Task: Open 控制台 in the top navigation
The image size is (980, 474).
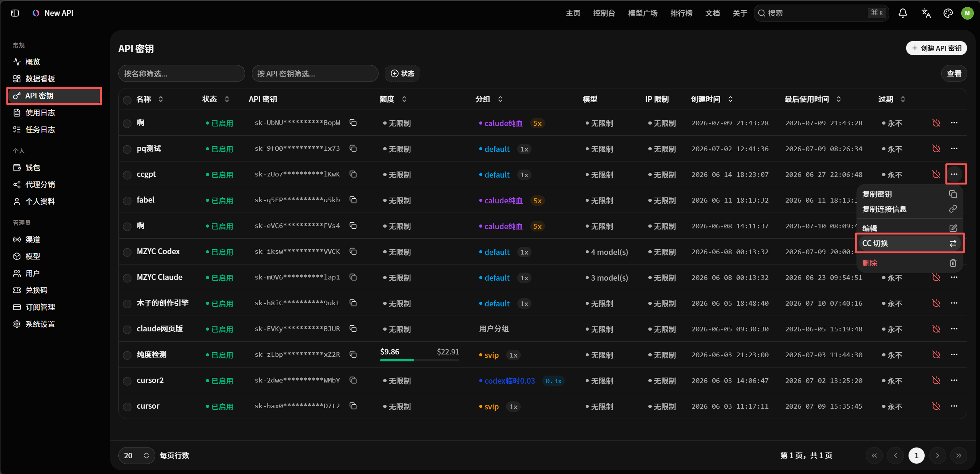Action: click(x=604, y=13)
